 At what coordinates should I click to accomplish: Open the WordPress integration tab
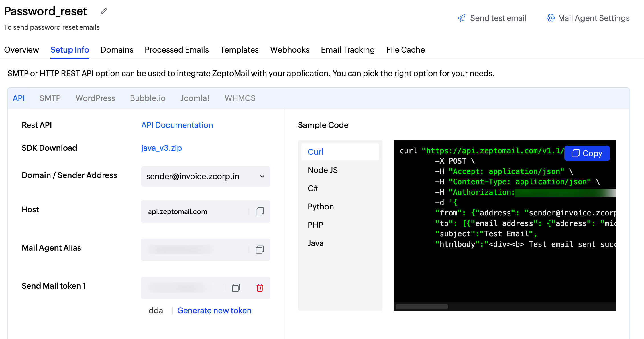[x=95, y=98]
